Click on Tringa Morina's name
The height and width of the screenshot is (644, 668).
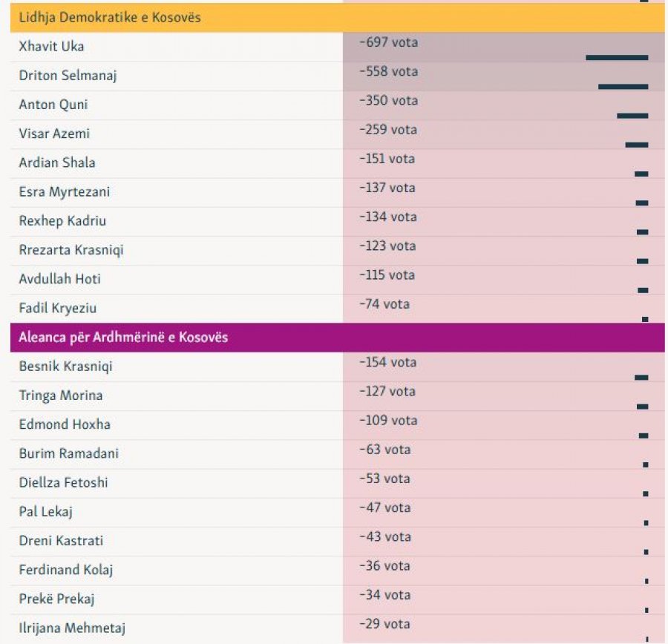point(61,395)
